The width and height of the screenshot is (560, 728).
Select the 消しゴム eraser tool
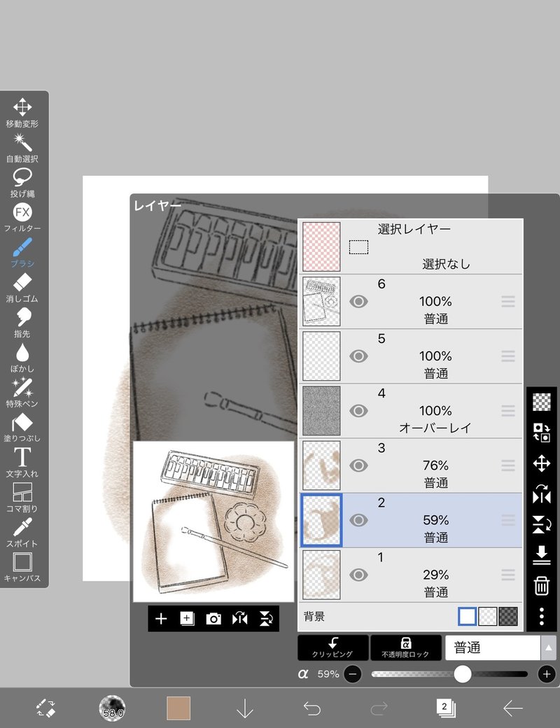22,288
